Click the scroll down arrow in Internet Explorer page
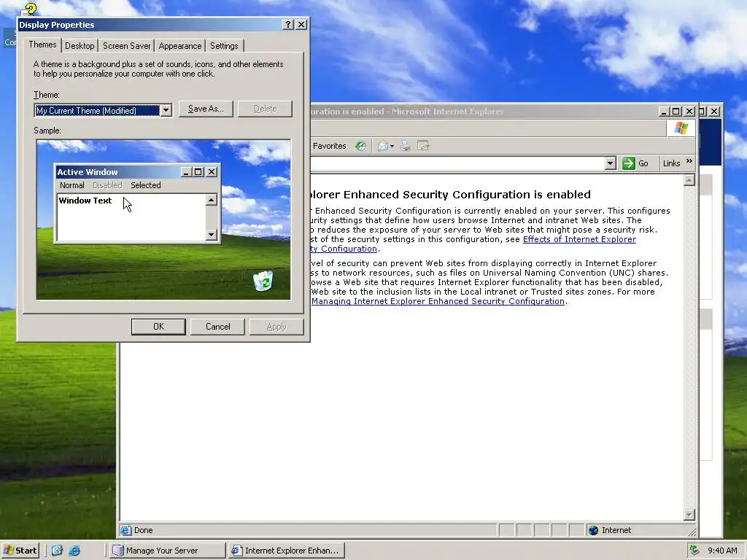747x560 pixels. [689, 515]
